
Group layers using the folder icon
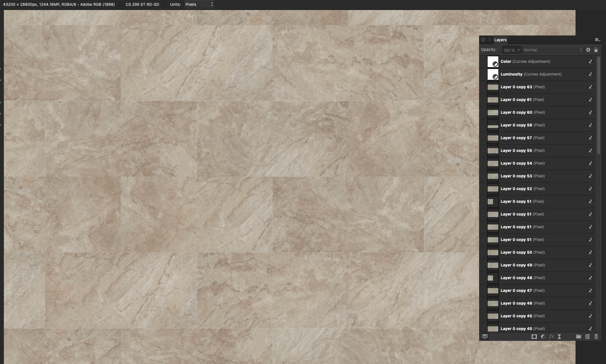[579, 337]
